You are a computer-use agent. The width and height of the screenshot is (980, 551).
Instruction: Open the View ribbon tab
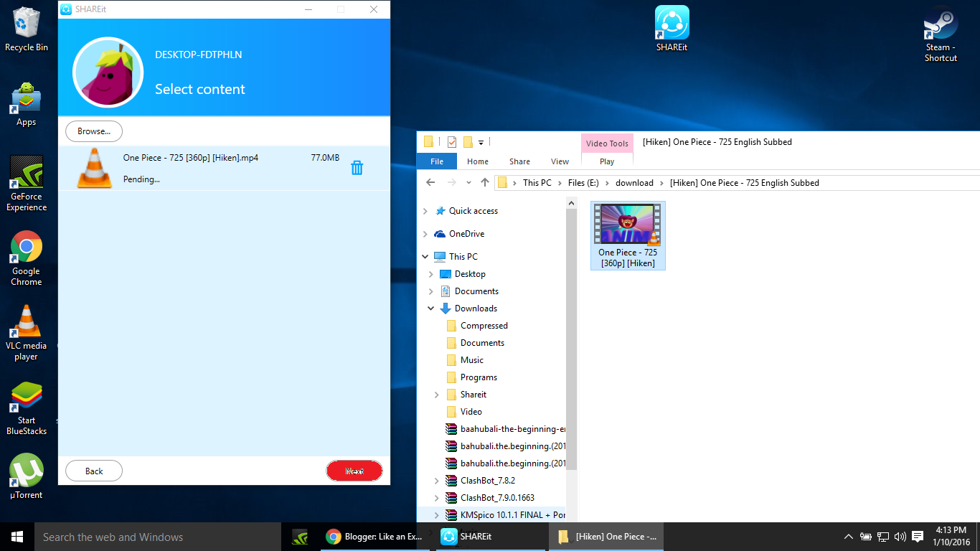click(560, 161)
